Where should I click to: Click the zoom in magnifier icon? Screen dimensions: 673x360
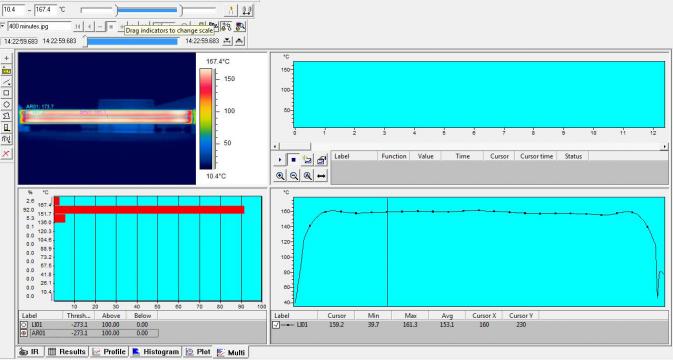280,175
